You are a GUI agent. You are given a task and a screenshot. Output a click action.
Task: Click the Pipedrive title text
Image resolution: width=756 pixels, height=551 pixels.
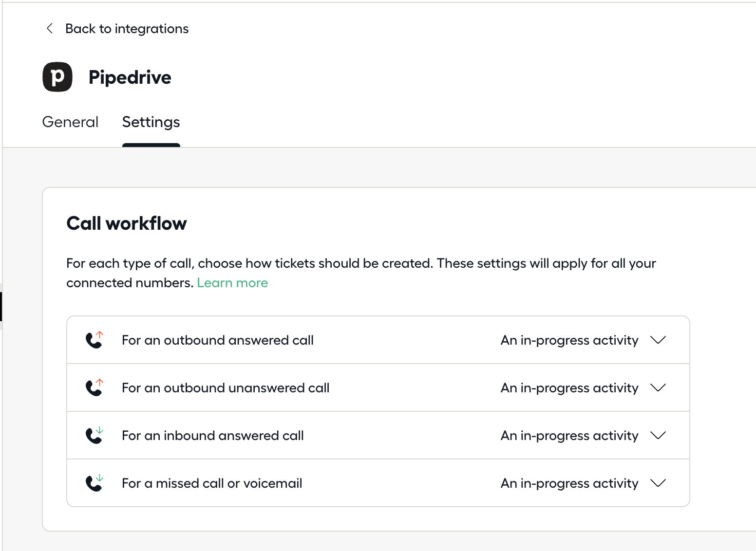130,77
